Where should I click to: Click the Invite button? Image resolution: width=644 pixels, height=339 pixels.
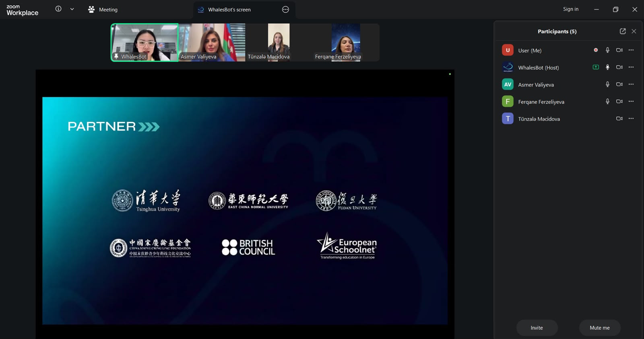coord(537,328)
